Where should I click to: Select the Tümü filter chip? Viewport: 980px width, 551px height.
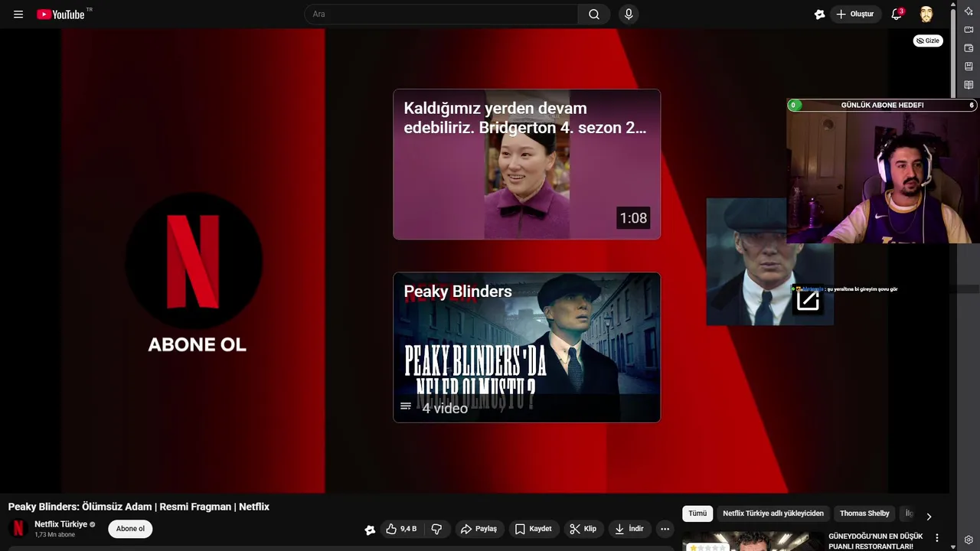pos(697,514)
